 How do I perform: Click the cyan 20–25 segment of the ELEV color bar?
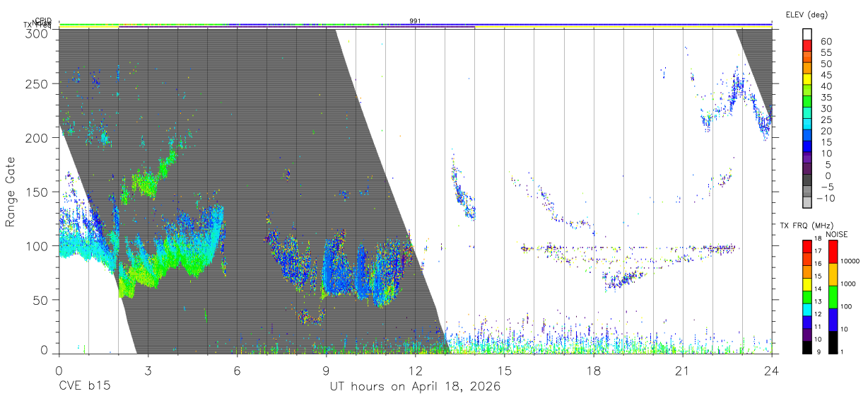coord(807,125)
